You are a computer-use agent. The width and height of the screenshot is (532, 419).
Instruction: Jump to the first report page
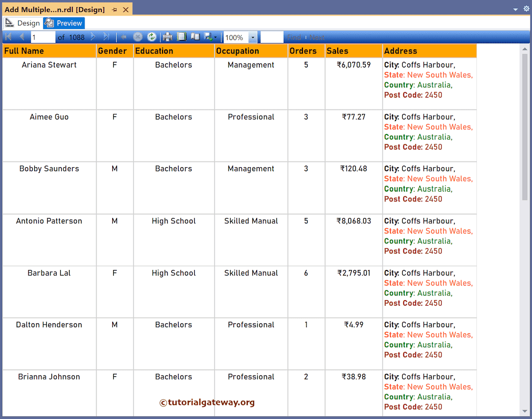(8, 36)
